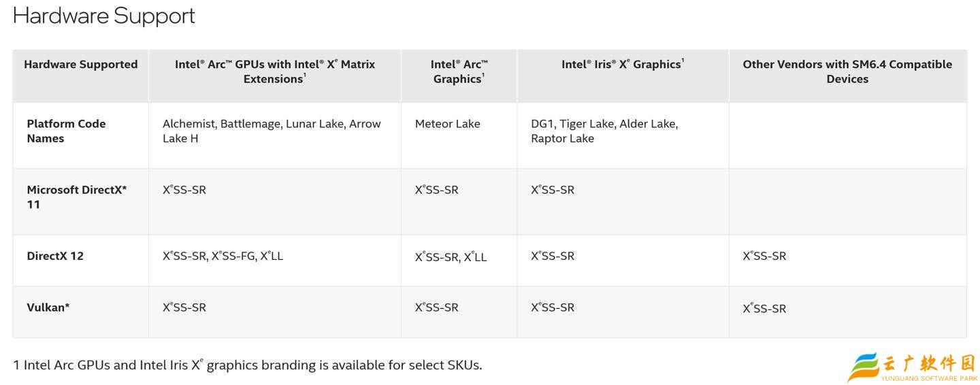Image resolution: width=980 pixels, height=385 pixels.
Task: Click XeSS-SR in DirectX 11 row under Iris Xe
Action: point(552,190)
